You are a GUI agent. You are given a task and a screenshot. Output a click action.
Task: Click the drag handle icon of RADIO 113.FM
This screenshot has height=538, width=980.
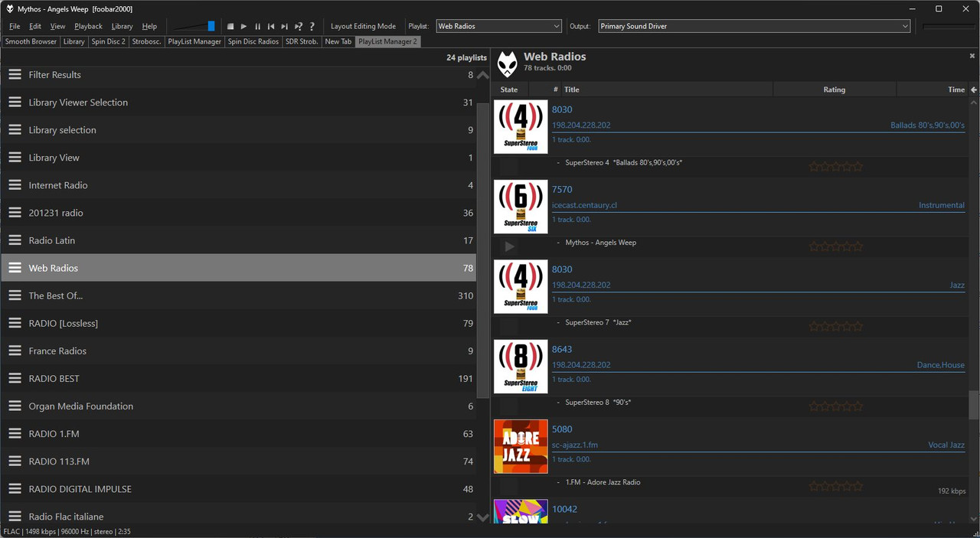tap(15, 461)
